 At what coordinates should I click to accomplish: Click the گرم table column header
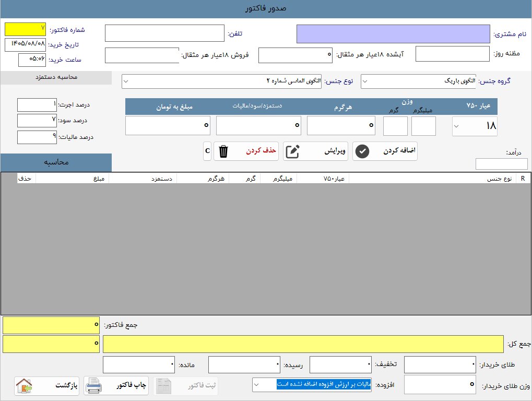coord(245,179)
